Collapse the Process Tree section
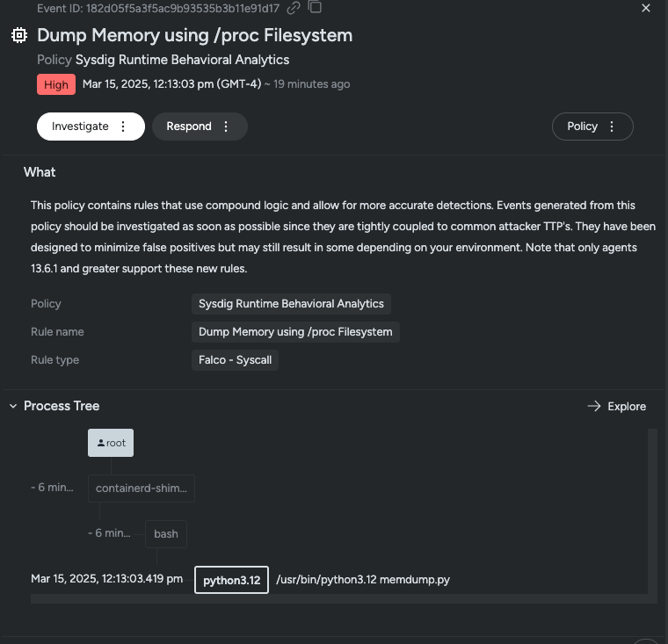 tap(13, 406)
